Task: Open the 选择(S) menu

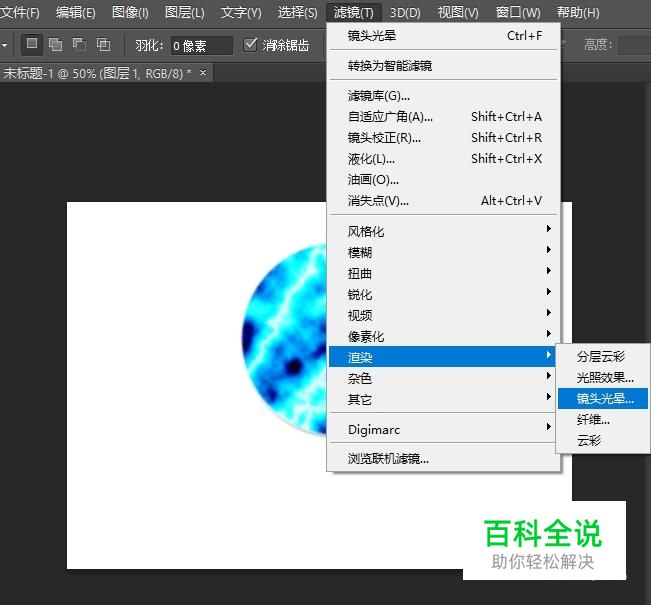Action: click(x=298, y=12)
